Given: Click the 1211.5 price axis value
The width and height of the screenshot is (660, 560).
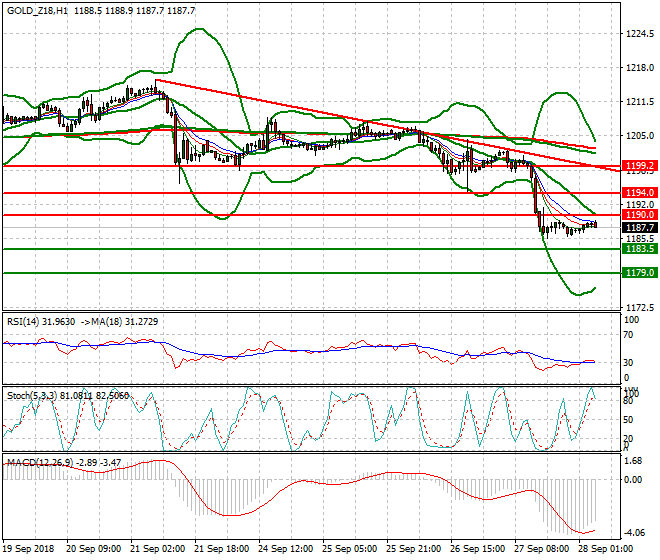Looking at the screenshot, I should [x=638, y=102].
